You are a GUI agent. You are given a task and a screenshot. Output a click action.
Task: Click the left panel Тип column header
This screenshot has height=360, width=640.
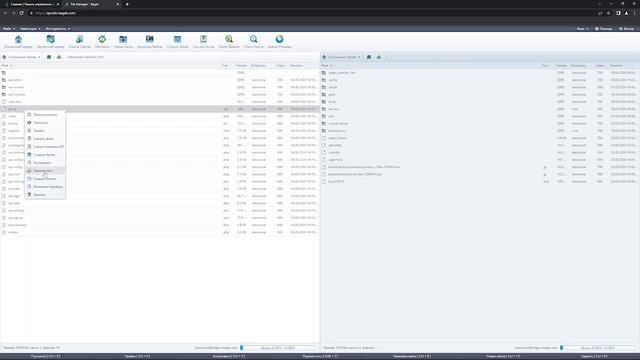[x=225, y=65]
